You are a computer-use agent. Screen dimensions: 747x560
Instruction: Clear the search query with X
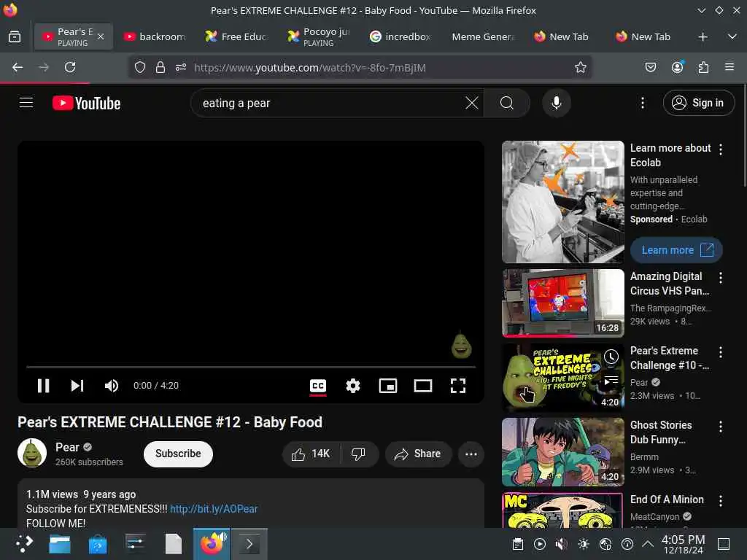click(472, 103)
